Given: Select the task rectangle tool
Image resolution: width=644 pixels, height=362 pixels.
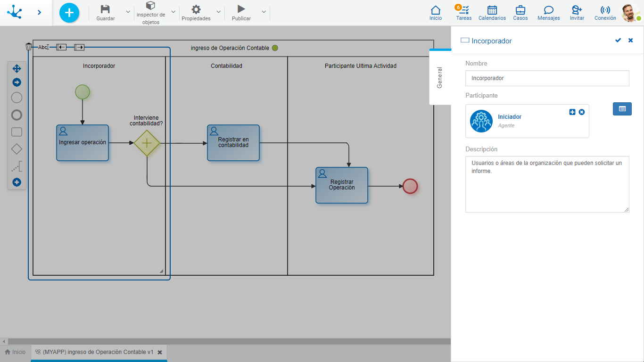Looking at the screenshot, I should (x=17, y=132).
